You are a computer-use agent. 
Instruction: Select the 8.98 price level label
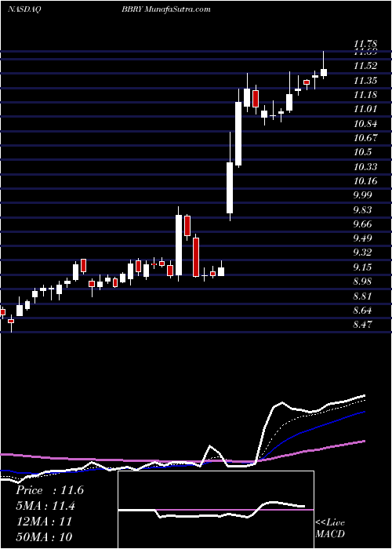[x=363, y=282]
